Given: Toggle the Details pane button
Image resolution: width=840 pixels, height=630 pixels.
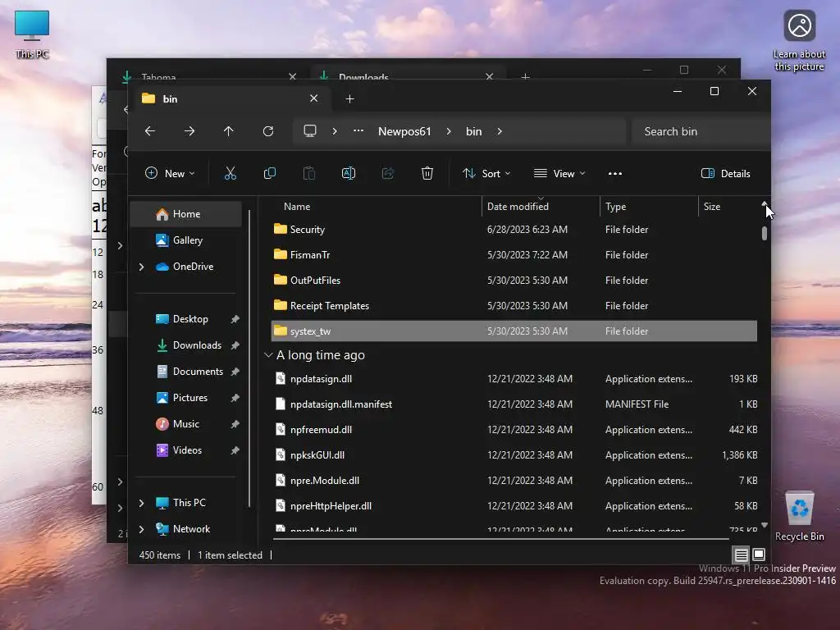Looking at the screenshot, I should tap(725, 174).
